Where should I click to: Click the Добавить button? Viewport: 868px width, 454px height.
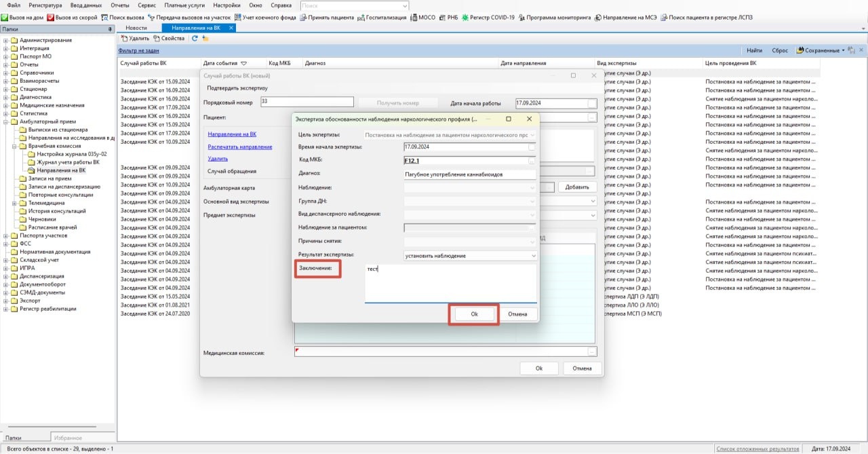577,187
